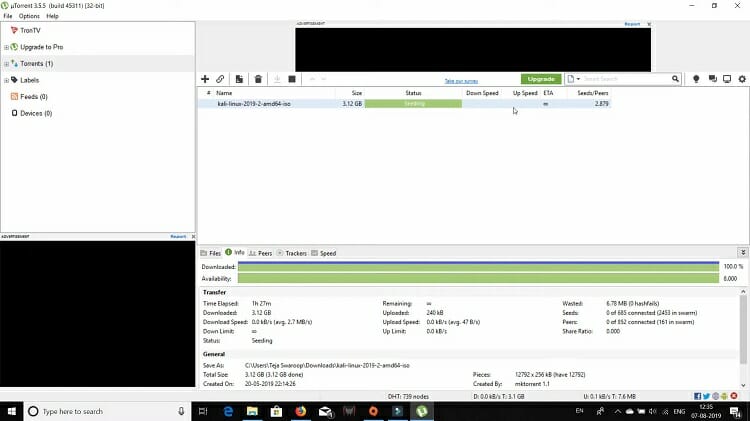The image size is (750, 421).
Task: Click the Stop torrent square icon
Action: (x=292, y=79)
